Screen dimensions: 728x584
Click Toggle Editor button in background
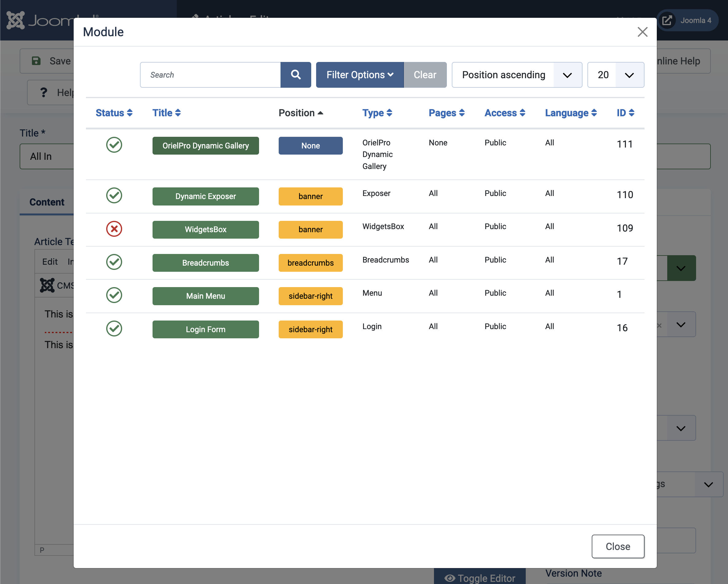[x=479, y=578]
